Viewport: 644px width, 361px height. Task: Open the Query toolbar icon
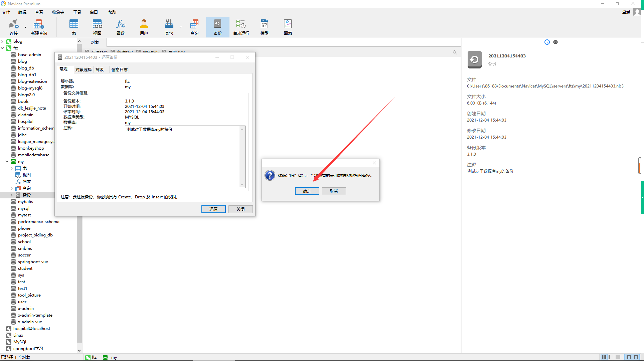(194, 27)
